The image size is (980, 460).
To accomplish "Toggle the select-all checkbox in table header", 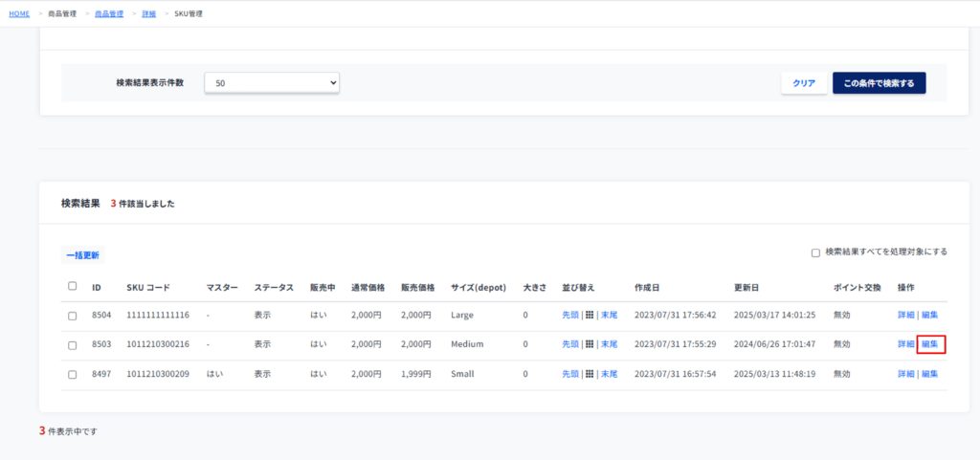I will coord(73,286).
